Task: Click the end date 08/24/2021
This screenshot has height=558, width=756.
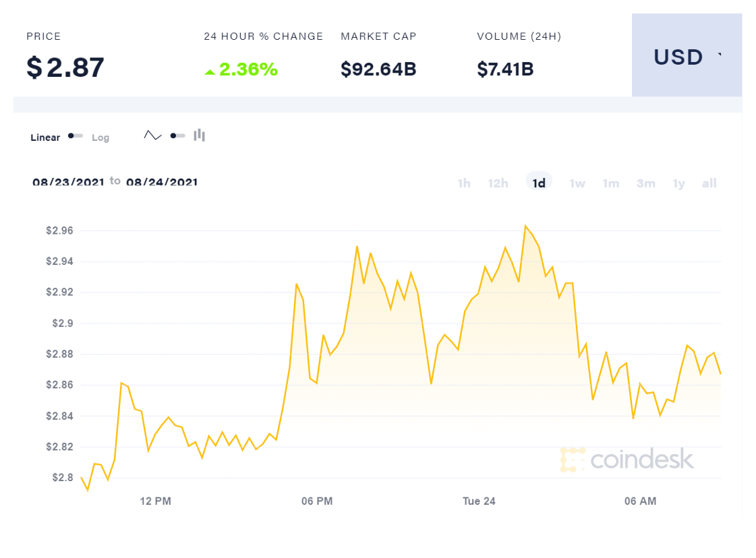Action: pyautogui.click(x=162, y=182)
